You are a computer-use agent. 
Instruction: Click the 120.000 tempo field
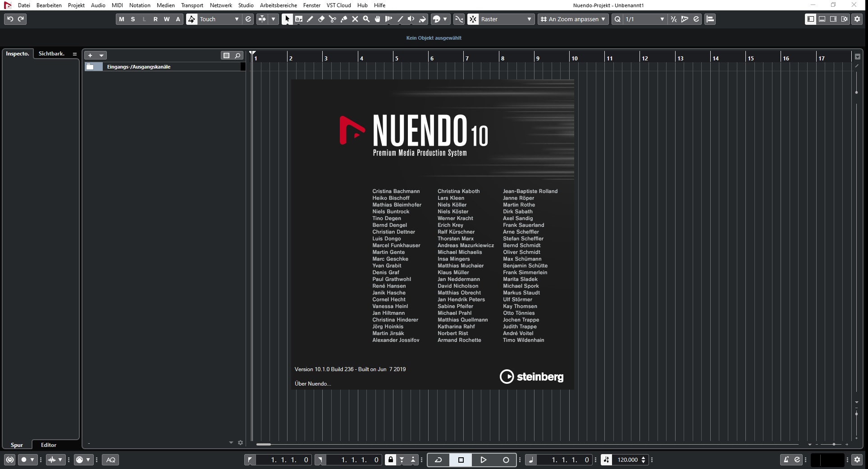[627, 460]
